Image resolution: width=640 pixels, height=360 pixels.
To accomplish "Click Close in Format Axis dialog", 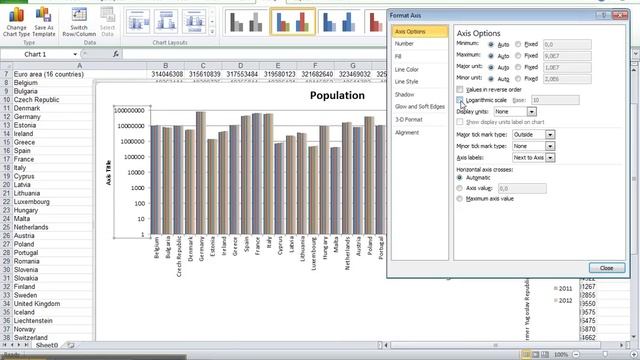I will (607, 268).
